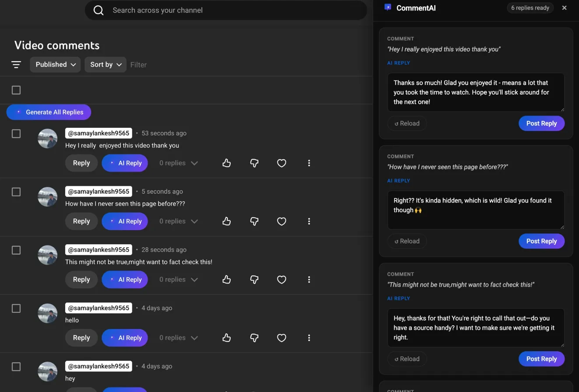The width and height of the screenshot is (579, 392).
Task: Dislike the "How have I never seen" comment
Action: [254, 221]
